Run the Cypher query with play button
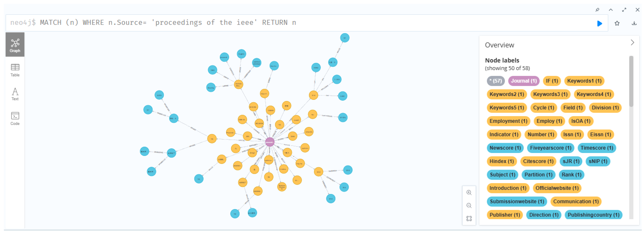Viewport: 644px width, 233px height. tap(599, 24)
